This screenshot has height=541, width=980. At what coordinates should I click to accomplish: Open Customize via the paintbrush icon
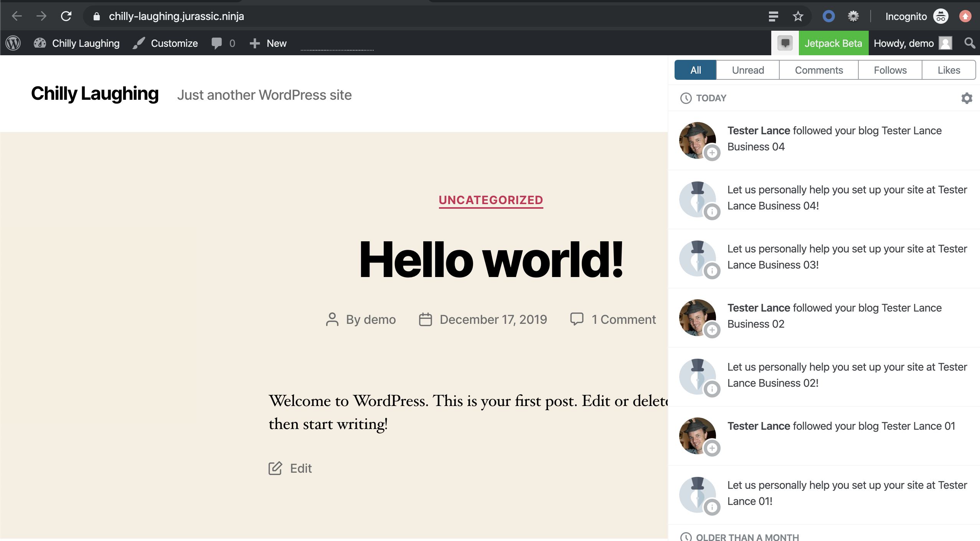tap(139, 43)
